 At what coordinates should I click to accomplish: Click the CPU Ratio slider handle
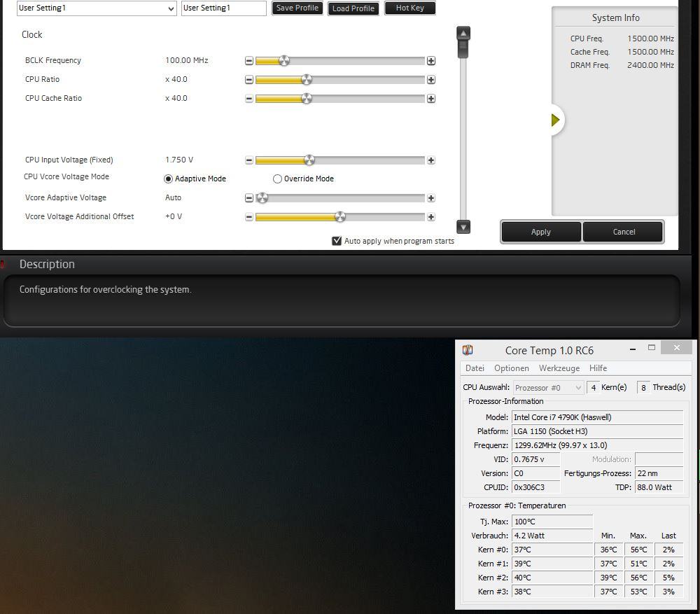(x=307, y=80)
